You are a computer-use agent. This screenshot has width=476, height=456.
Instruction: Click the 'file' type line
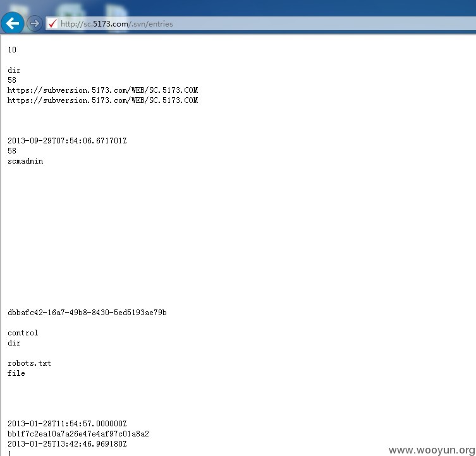point(16,373)
